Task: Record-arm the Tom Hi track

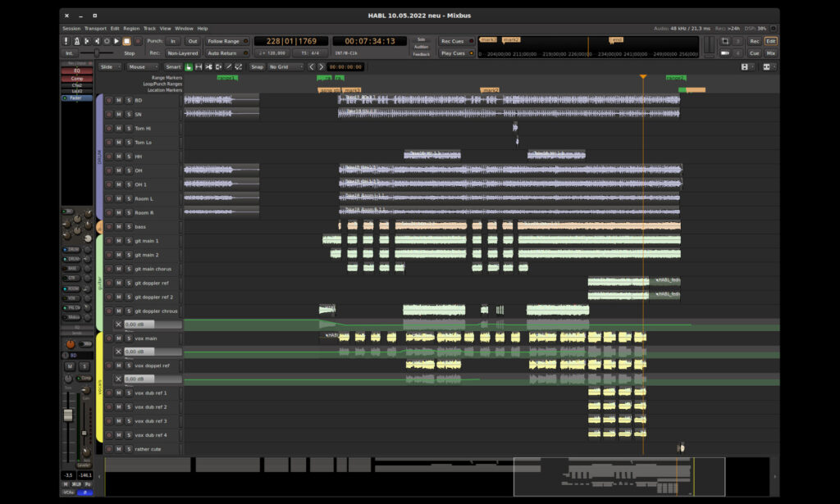Action: tap(109, 129)
